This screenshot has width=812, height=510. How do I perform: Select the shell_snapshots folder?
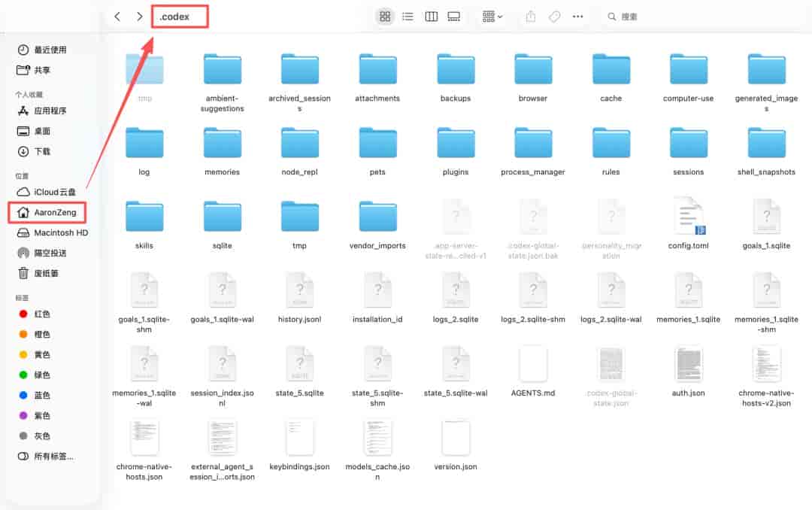pos(766,150)
